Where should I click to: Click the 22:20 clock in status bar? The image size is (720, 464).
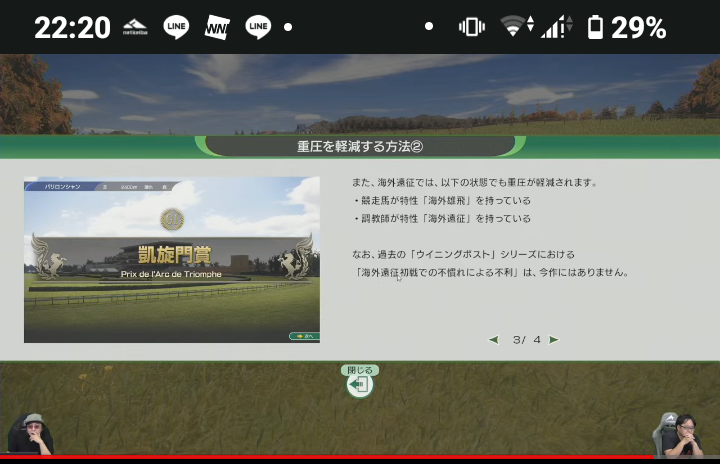(x=72, y=28)
